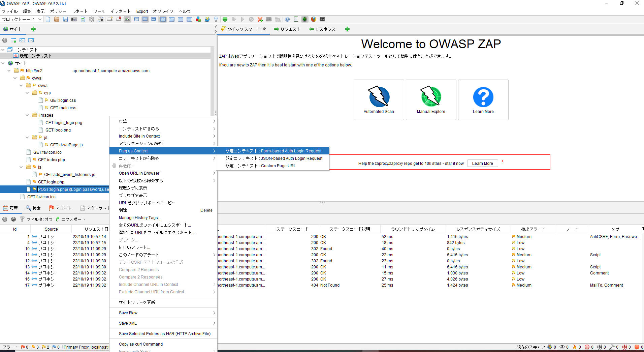This screenshot has height=352, width=644.
Task: Click the History filter funnel icon
Action: tap(22, 219)
